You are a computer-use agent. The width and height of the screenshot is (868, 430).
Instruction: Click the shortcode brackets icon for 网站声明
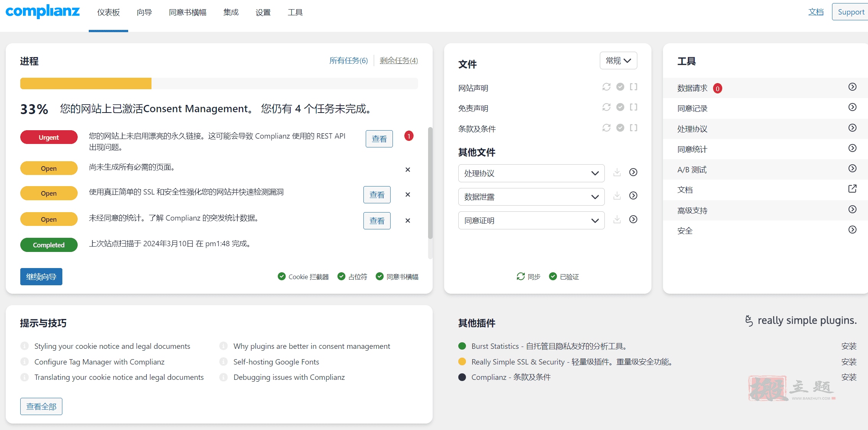(633, 87)
